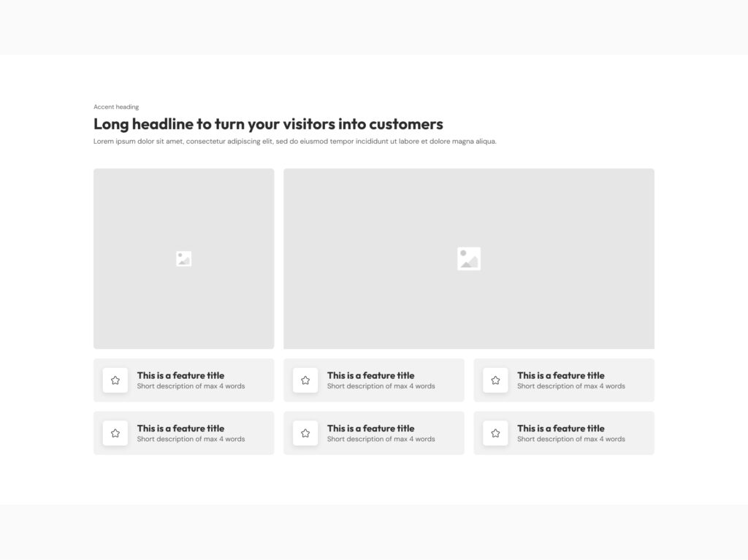
Task: Click the picture icon in the smaller image placeholder
Action: point(184,258)
